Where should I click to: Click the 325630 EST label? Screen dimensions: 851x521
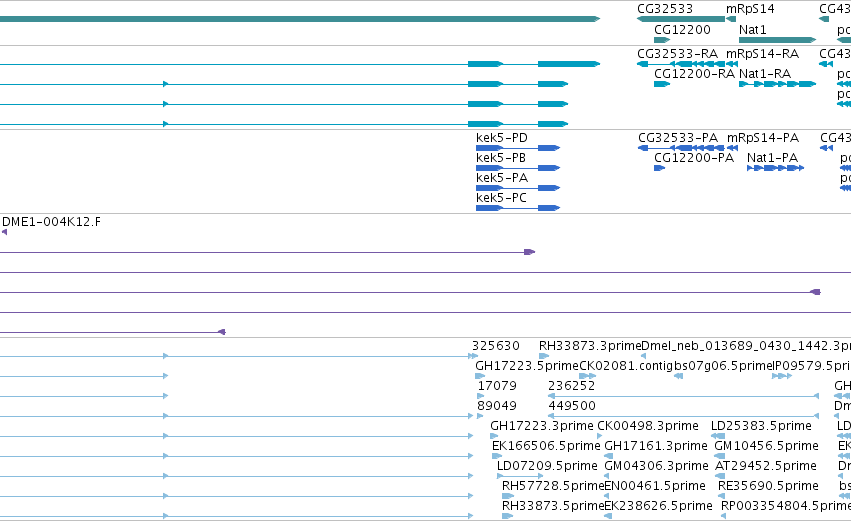(x=496, y=346)
